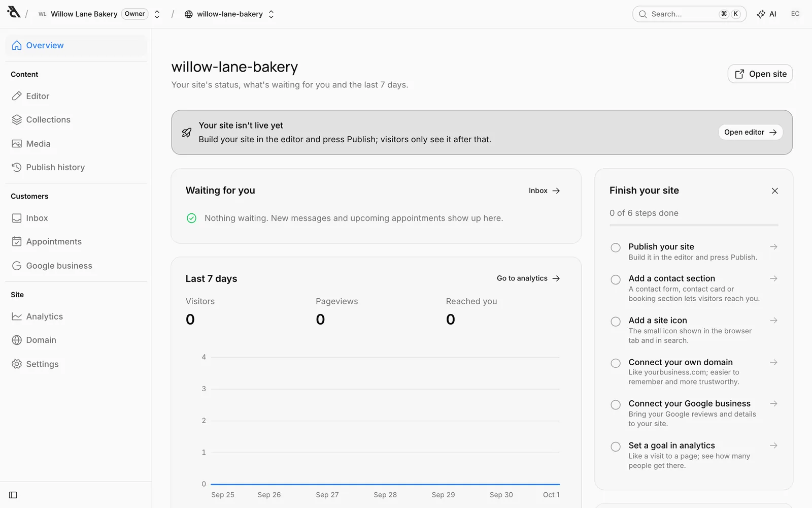Toggle the Connect your Google business circle
Image resolution: width=812 pixels, height=508 pixels.
click(x=616, y=405)
